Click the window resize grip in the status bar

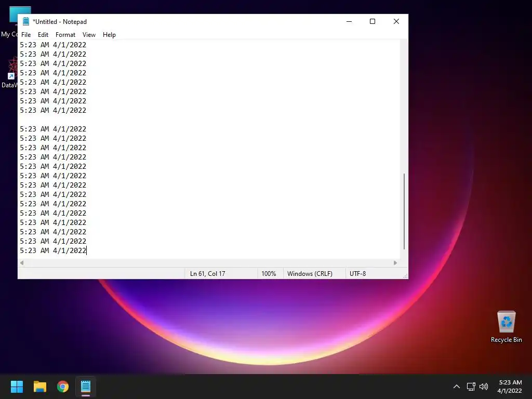[405, 276]
